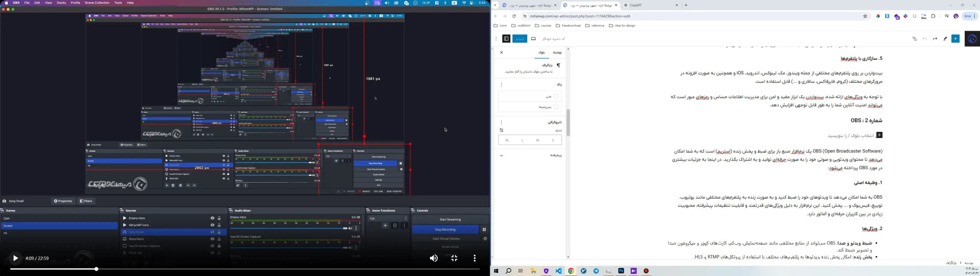The image size is (980, 276).
Task: Toggle lock on Ertano Intro source
Action: 219,219
